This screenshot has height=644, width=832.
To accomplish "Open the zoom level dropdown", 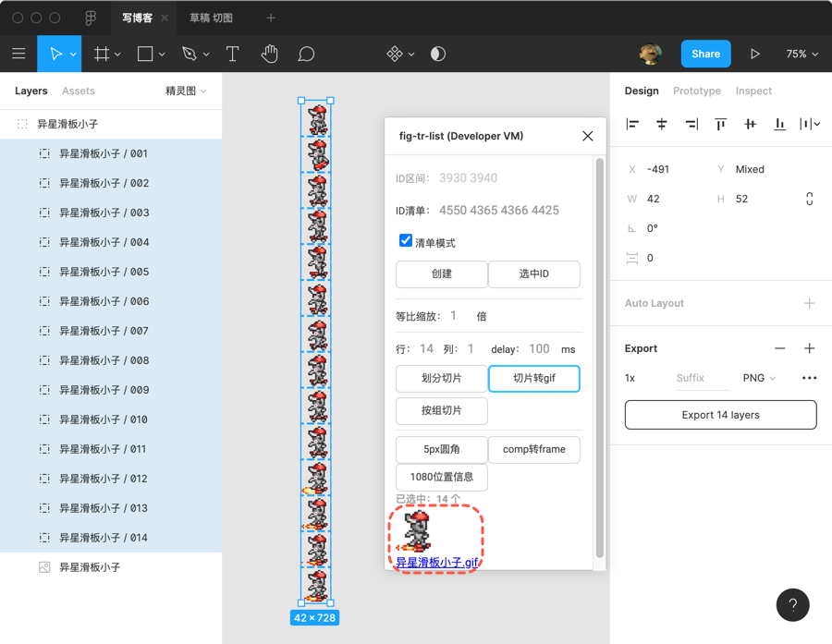I will click(802, 54).
